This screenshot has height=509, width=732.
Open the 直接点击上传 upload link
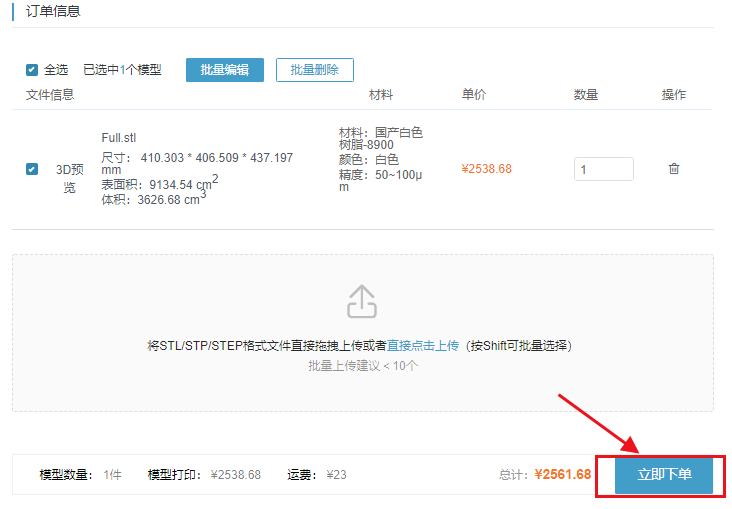click(x=423, y=346)
